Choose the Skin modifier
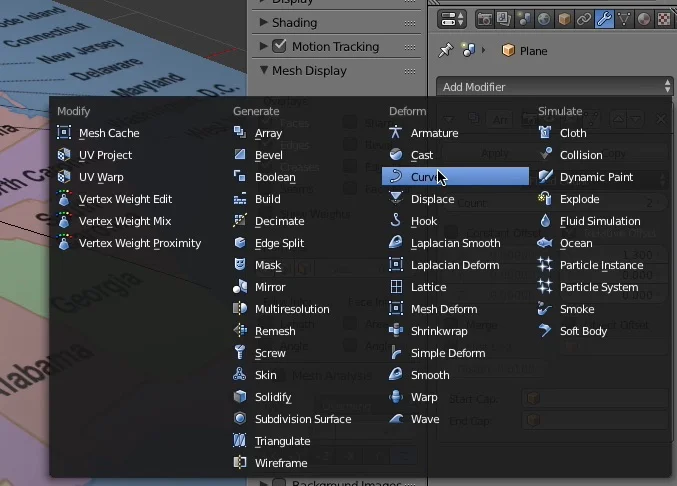 pyautogui.click(x=266, y=375)
